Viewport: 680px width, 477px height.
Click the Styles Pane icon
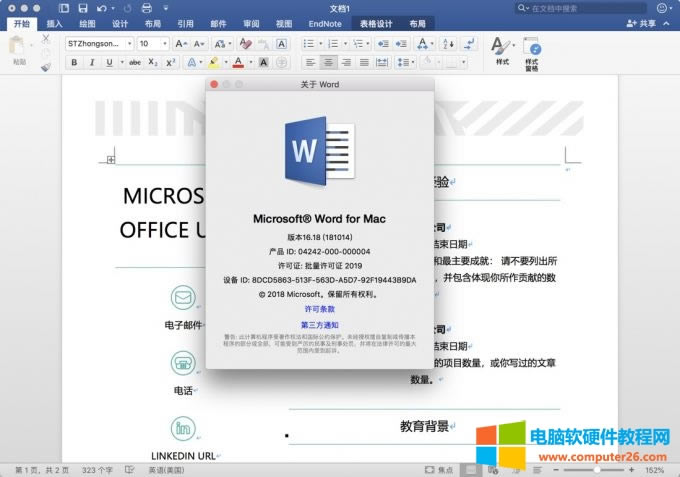coord(532,48)
